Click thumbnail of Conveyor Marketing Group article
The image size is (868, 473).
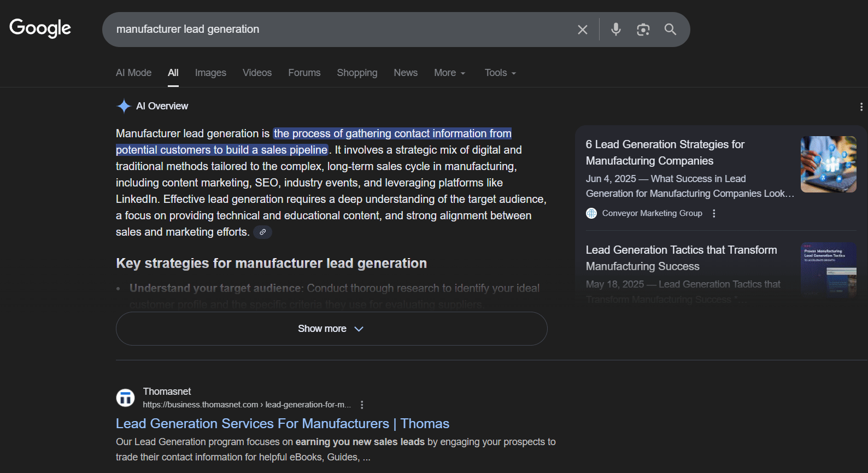pyautogui.click(x=829, y=164)
